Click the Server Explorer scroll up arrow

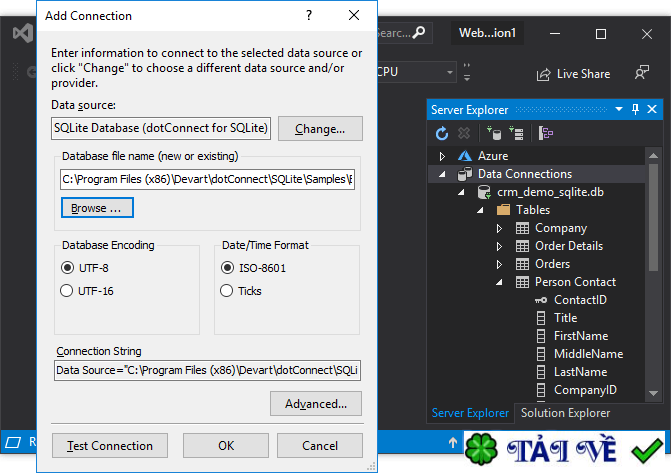click(x=653, y=156)
